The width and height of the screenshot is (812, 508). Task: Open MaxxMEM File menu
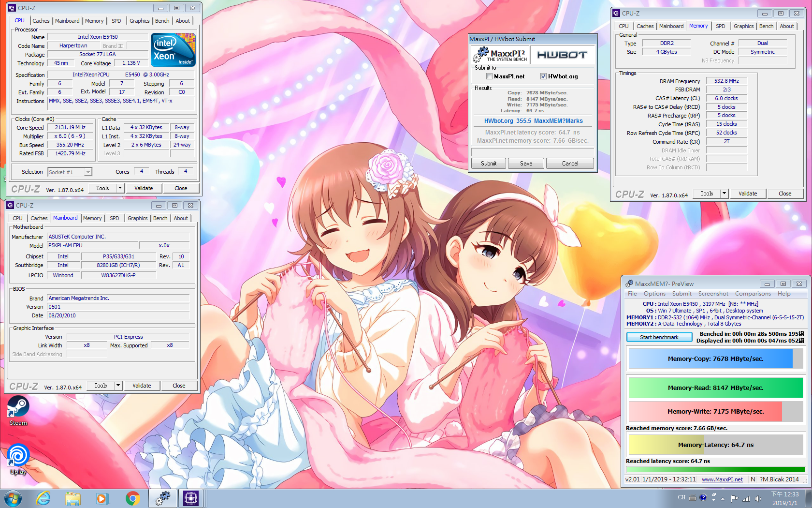(632, 294)
